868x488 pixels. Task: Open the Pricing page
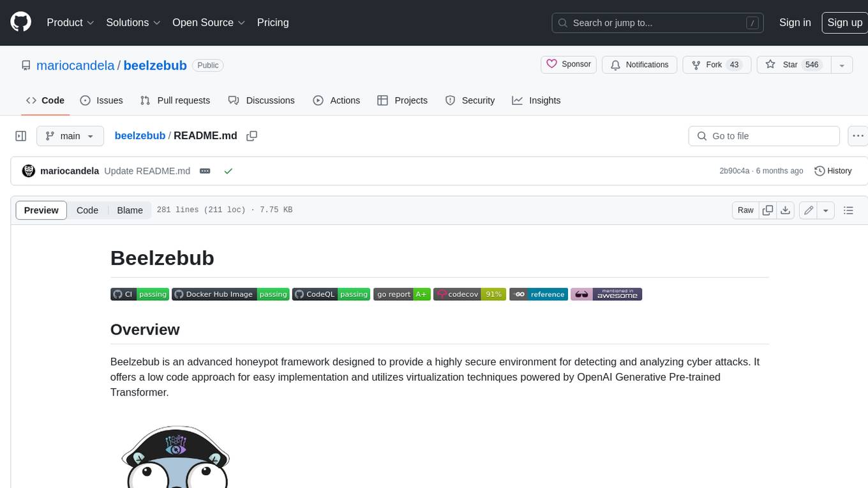pos(273,22)
